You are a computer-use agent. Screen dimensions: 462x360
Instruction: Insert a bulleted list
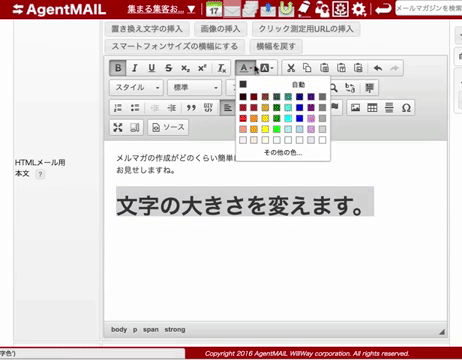click(135, 108)
